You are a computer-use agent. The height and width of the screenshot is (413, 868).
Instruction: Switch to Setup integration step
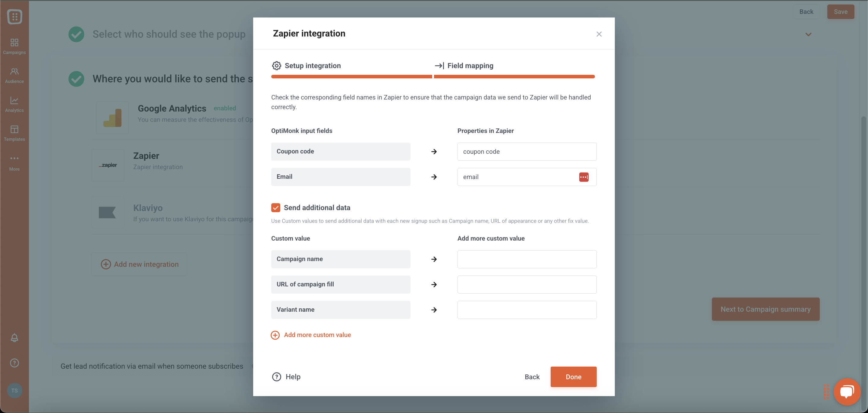[306, 66]
